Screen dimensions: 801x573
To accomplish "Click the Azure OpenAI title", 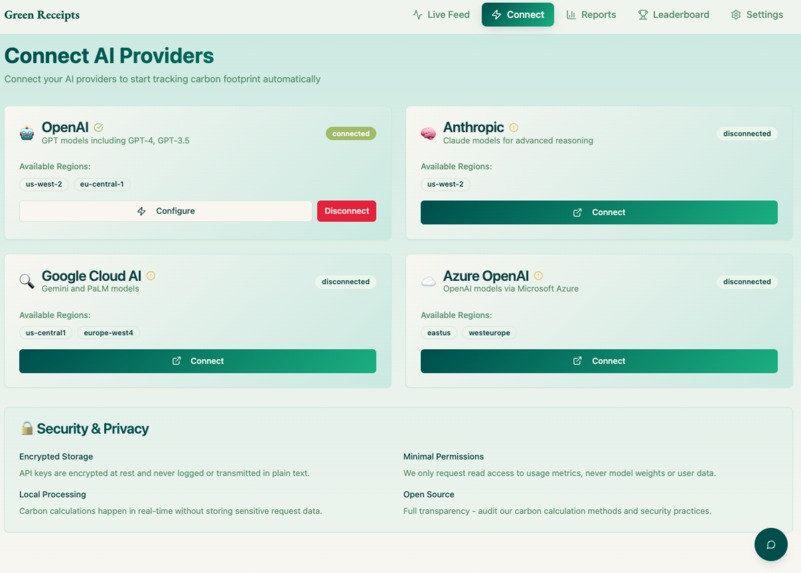I will coord(486,276).
